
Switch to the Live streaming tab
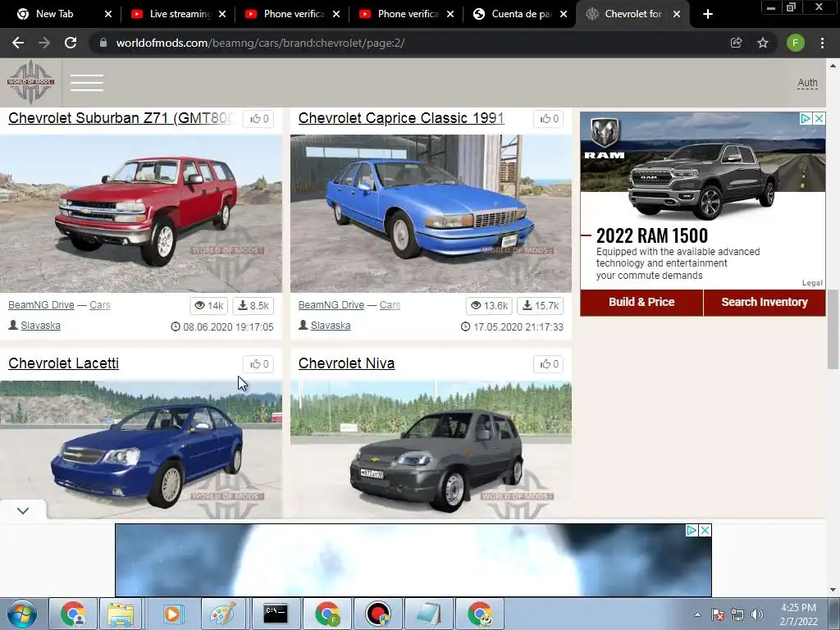(x=180, y=14)
